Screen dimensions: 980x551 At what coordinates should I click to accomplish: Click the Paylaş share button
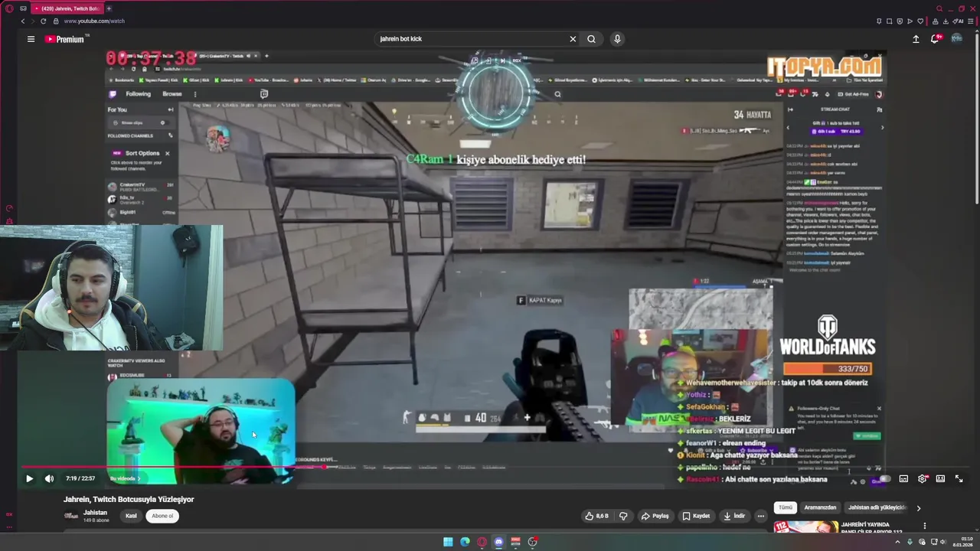655,516
